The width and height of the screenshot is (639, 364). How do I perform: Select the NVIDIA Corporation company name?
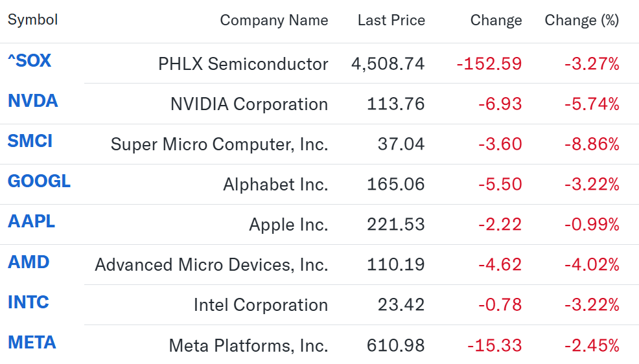[x=249, y=104]
